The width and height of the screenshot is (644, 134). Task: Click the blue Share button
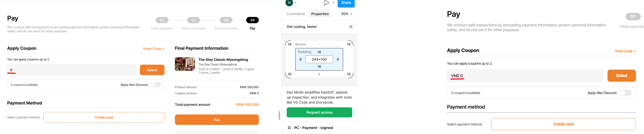tap(346, 3)
